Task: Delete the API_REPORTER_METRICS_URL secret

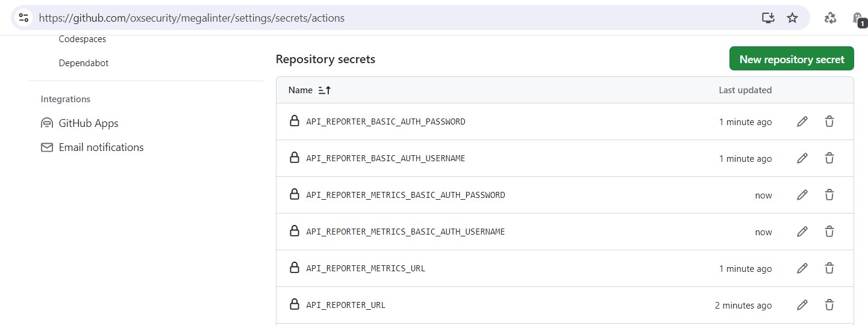Action: point(829,268)
